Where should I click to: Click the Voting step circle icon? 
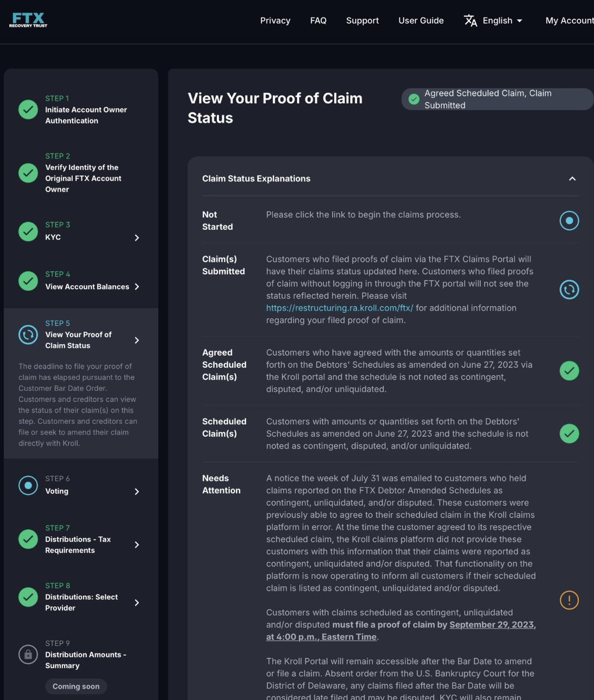click(28, 485)
